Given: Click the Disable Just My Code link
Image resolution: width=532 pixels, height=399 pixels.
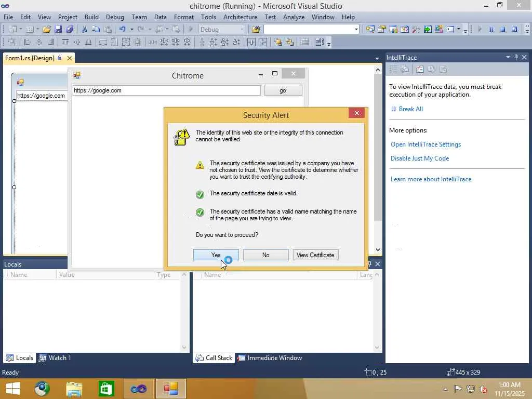Looking at the screenshot, I should pyautogui.click(x=420, y=158).
